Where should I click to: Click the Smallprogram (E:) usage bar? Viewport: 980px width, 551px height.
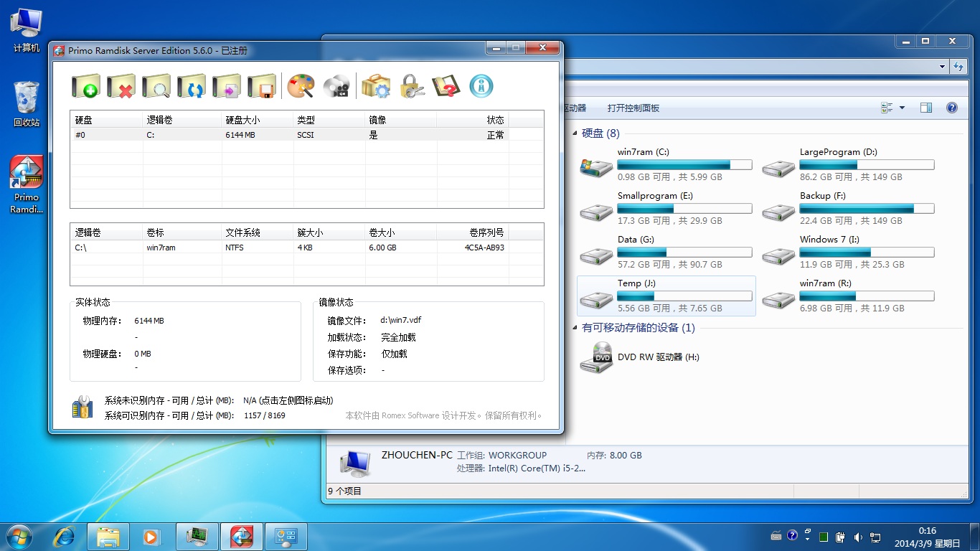pos(684,209)
